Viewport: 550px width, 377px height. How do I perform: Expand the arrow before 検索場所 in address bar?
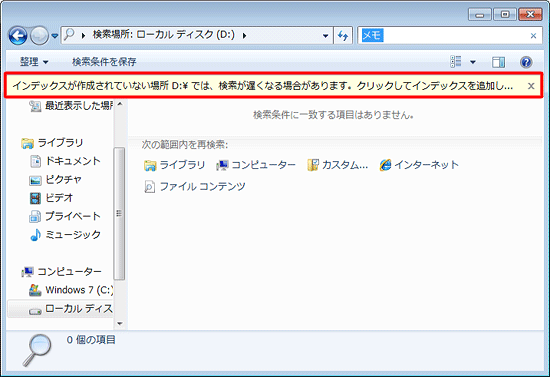(x=83, y=35)
